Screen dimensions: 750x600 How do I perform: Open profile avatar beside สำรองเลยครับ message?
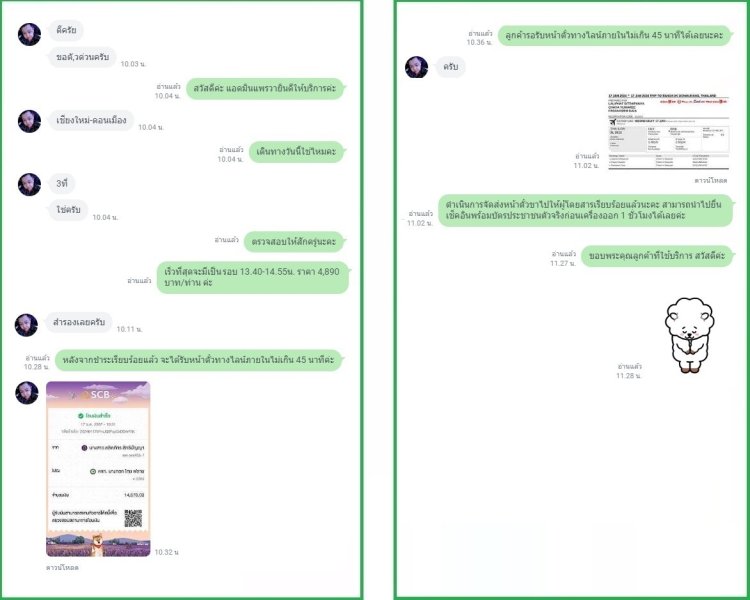(x=26, y=325)
